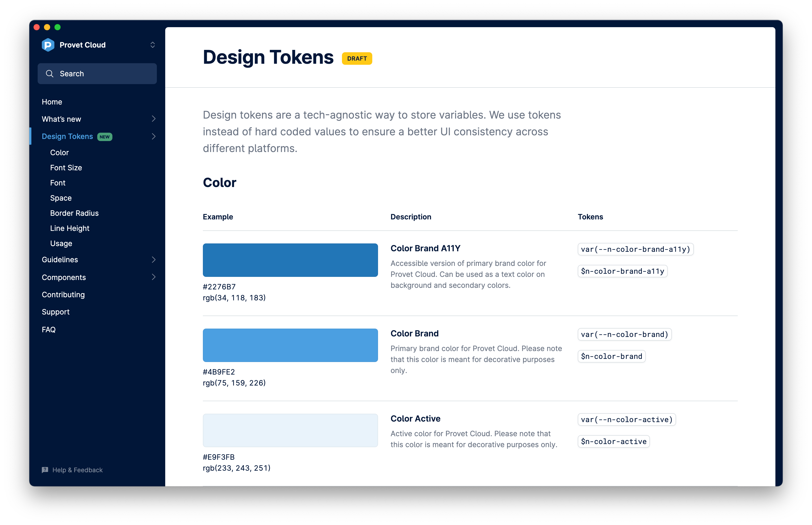
Task: Click the FAQ sidebar item
Action: (49, 329)
